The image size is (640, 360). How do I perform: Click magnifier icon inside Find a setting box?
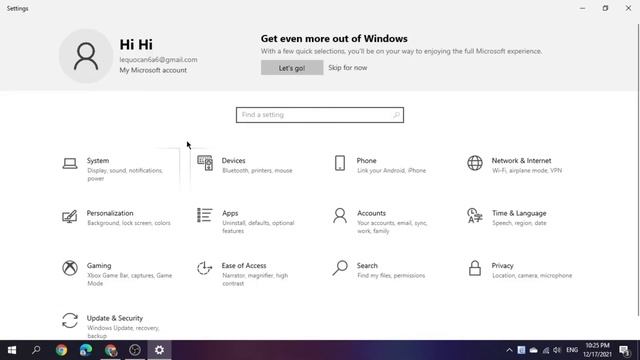396,115
